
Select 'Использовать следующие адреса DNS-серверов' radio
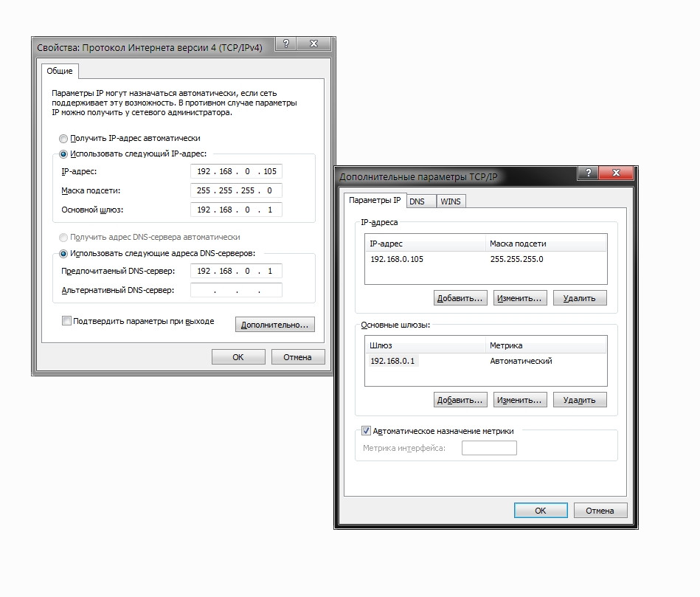[x=63, y=254]
